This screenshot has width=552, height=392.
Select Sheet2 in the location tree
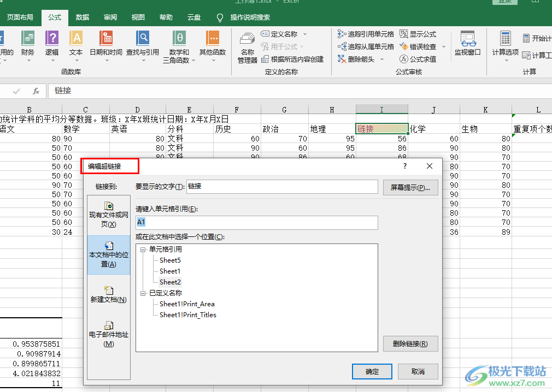[170, 282]
